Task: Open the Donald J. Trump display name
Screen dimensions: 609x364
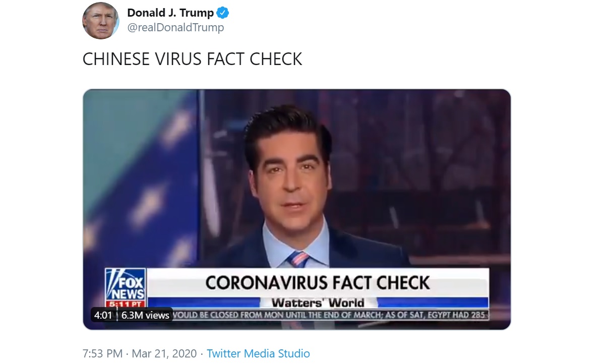Action: (170, 13)
